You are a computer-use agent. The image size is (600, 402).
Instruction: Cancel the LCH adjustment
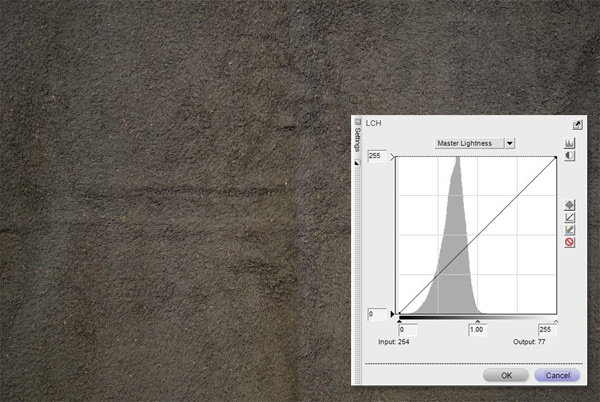pyautogui.click(x=557, y=375)
